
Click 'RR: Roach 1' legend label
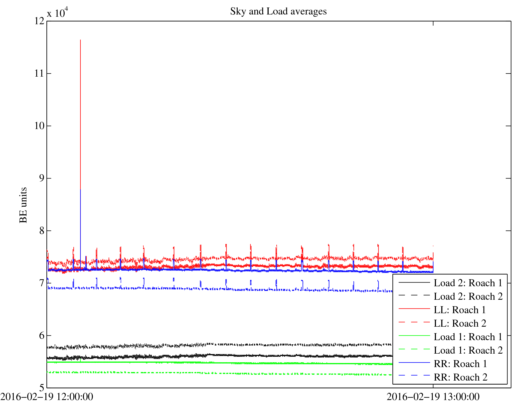coord(460,364)
